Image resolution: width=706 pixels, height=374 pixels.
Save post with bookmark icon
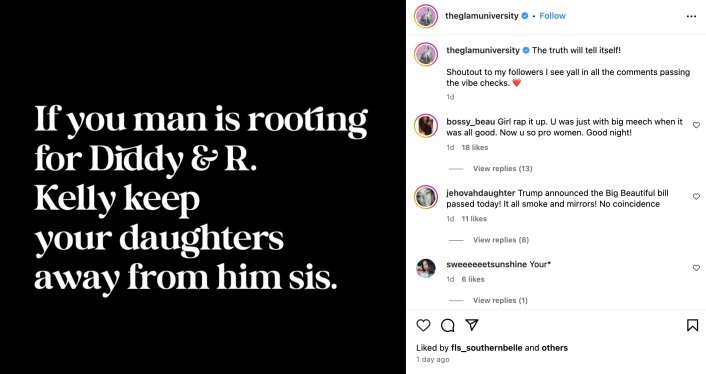692,325
